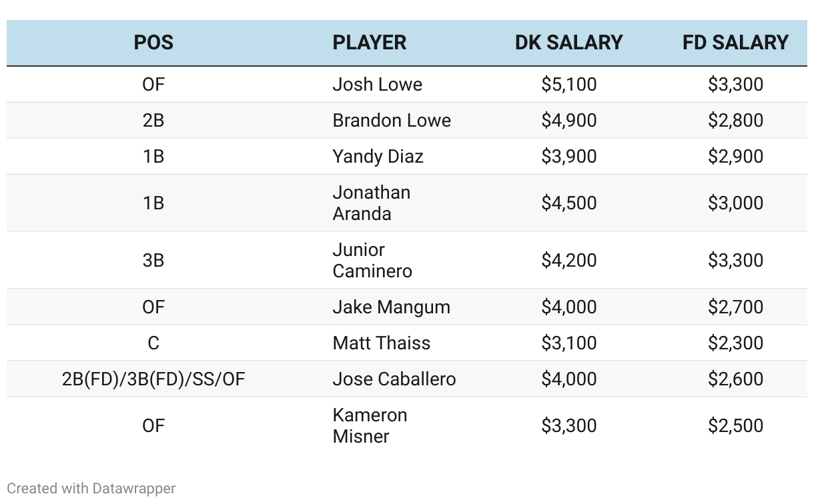Select Jake Mangum in the table

point(392,307)
